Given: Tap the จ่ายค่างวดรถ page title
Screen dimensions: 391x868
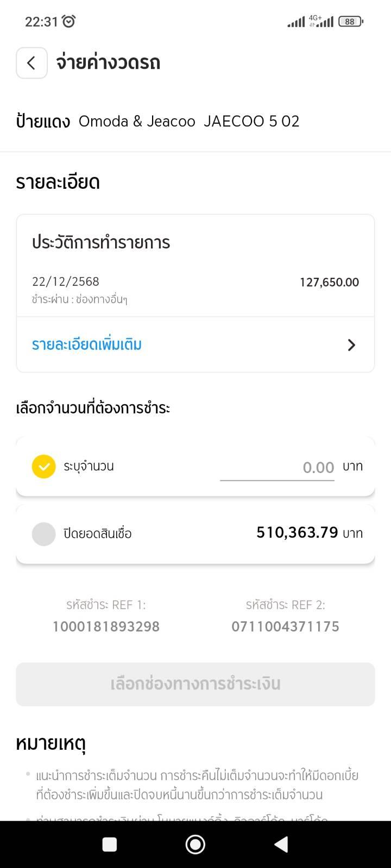Looking at the screenshot, I should (108, 63).
